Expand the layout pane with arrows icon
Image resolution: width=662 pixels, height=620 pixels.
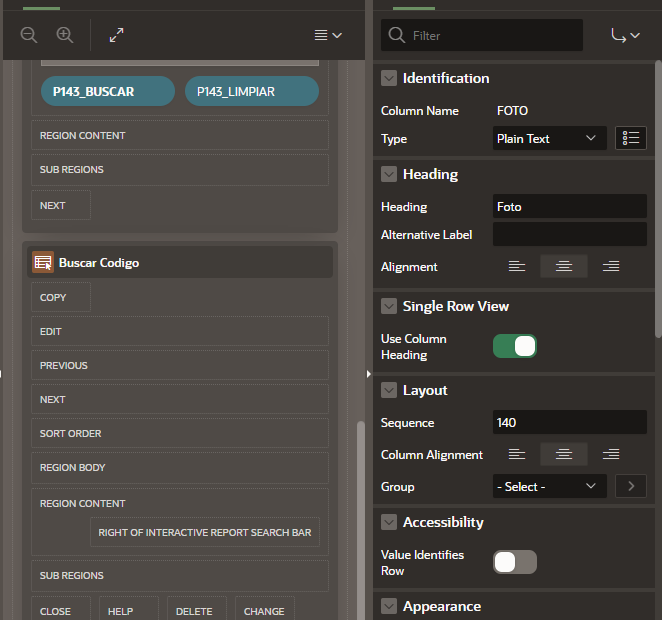(x=117, y=35)
